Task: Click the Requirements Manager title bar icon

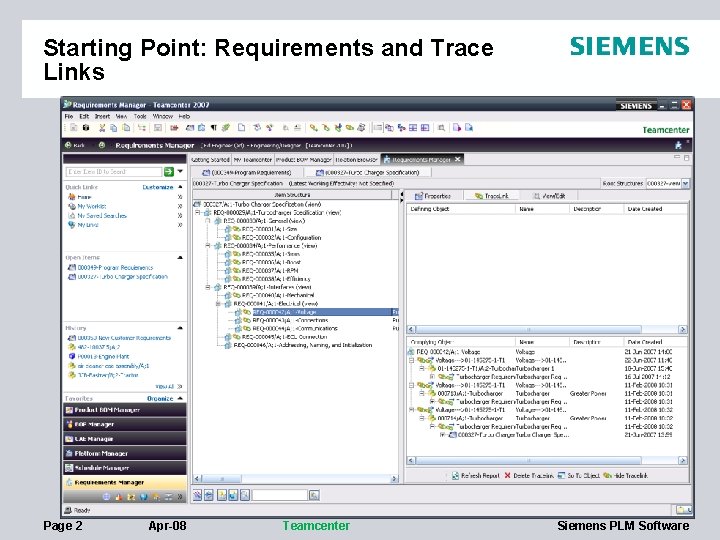Action: click(x=68, y=104)
